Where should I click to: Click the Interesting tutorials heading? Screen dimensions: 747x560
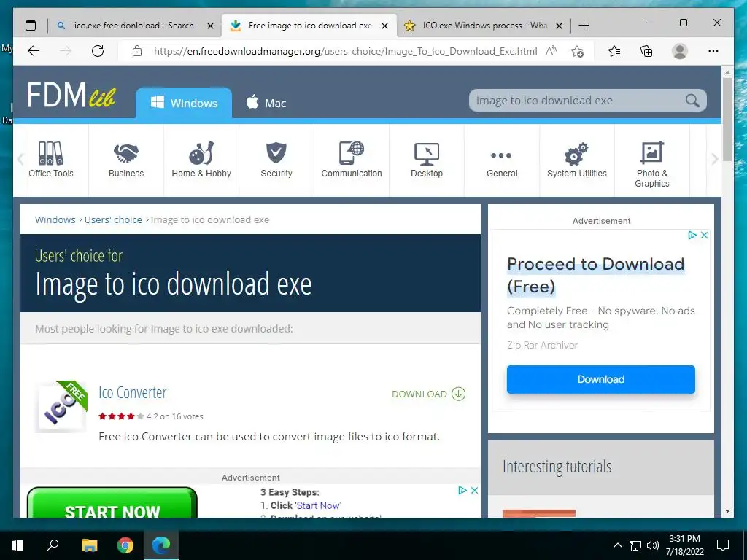[557, 467]
